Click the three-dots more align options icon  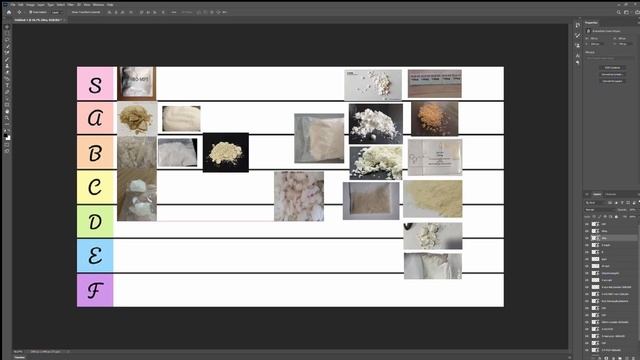click(x=173, y=12)
